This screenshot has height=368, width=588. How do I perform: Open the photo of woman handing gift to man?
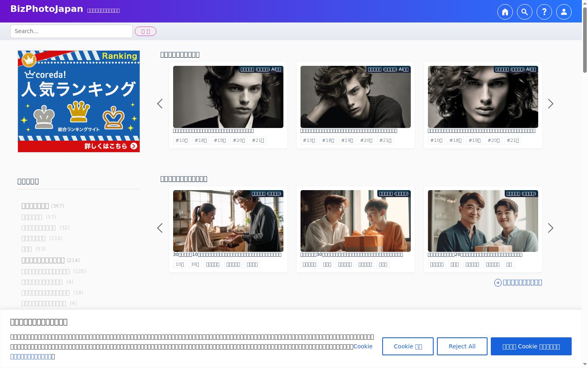point(228,221)
